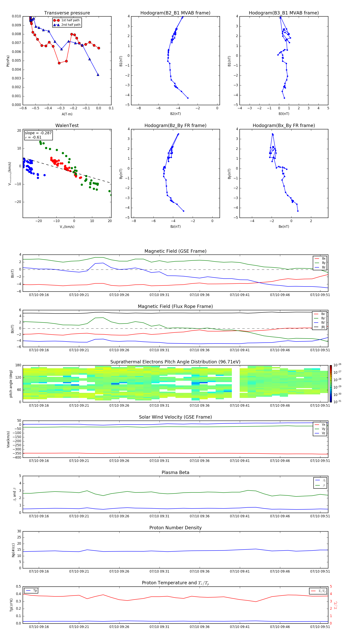Image resolution: width=351 pixels, height=644 pixels.
Task: Click the 'Pt(nPa)' y-axis label
Action: (x=8, y=61)
